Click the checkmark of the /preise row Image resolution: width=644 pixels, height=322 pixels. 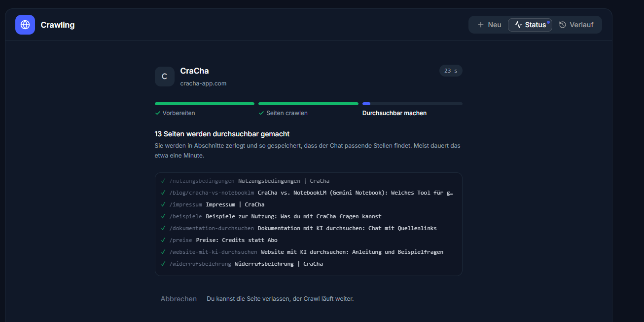pos(163,240)
